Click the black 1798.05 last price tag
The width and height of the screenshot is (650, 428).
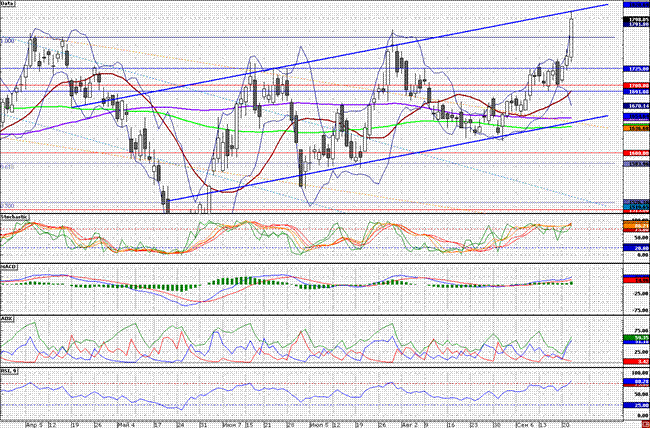click(636, 19)
